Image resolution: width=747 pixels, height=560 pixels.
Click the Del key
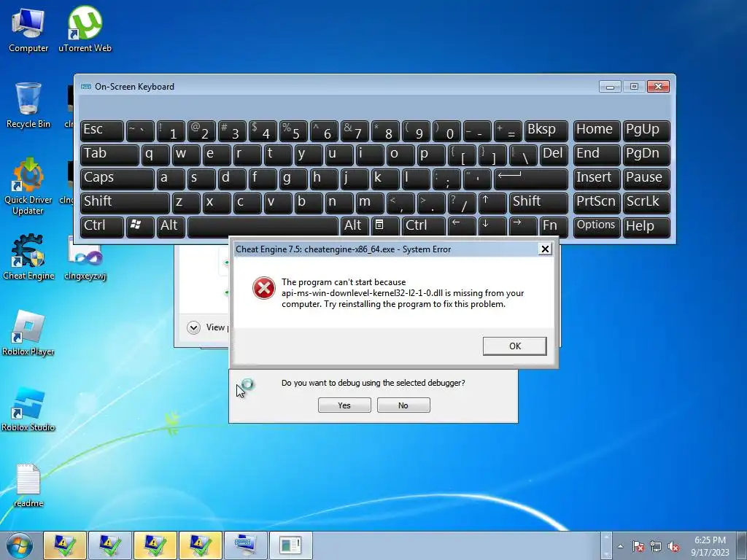tap(554, 155)
